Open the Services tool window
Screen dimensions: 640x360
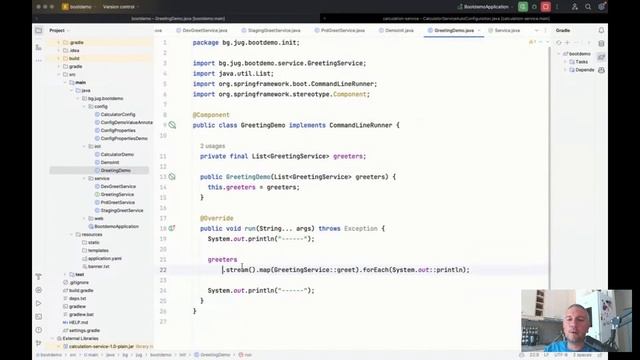coord(38,290)
